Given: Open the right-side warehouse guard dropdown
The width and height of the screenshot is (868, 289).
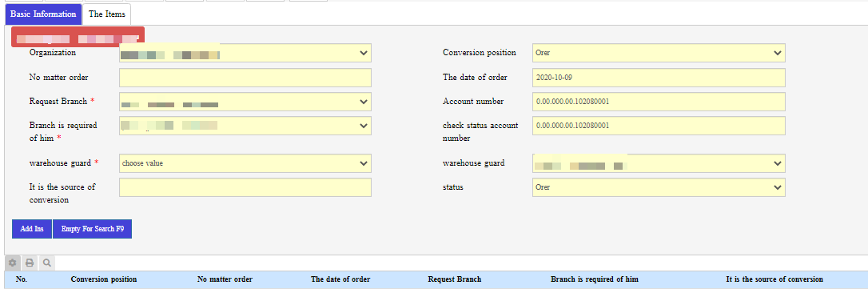Looking at the screenshot, I should (x=659, y=163).
